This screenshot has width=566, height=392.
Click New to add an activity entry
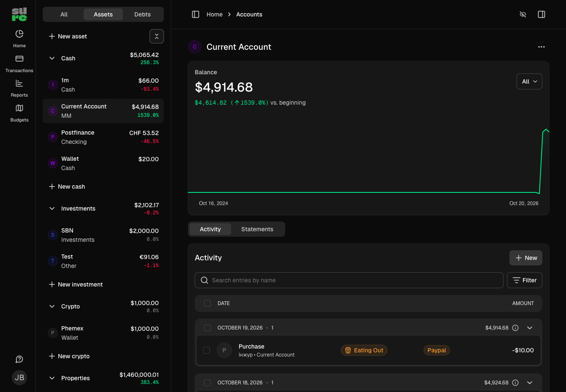(526, 258)
